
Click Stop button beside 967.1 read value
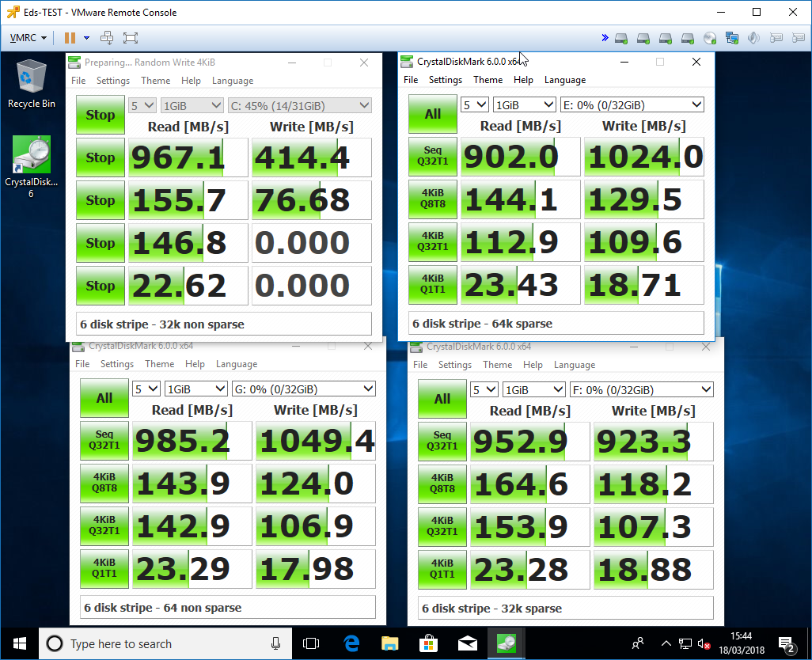coord(101,157)
